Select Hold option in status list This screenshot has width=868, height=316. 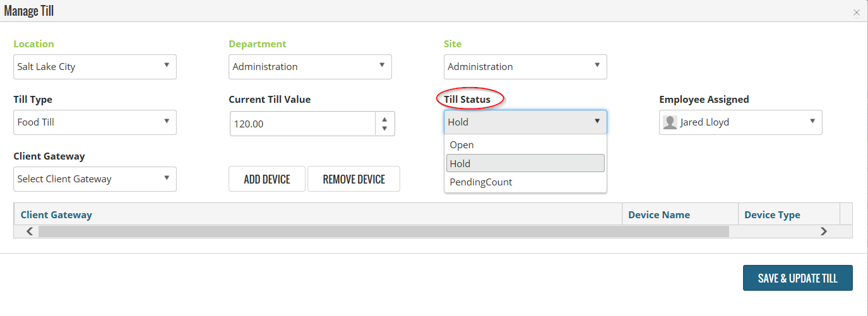(x=525, y=163)
